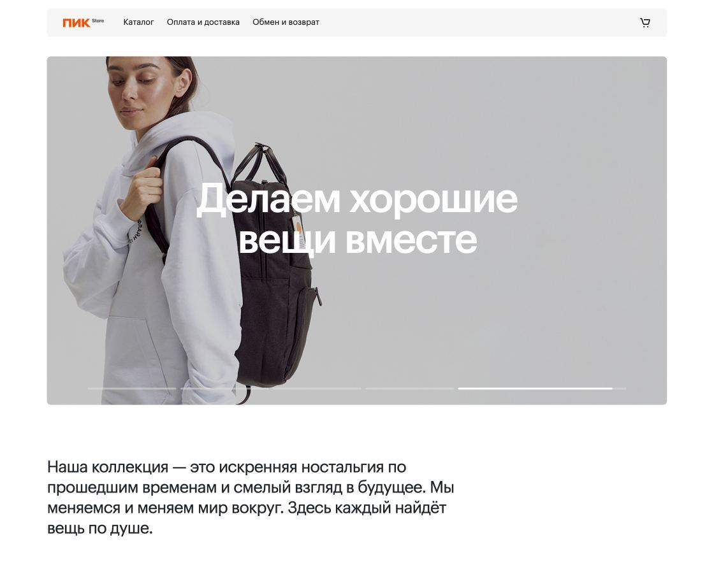This screenshot has height=588, width=714.
Task: Go to Оплата и доставка page
Action: pos(203,22)
